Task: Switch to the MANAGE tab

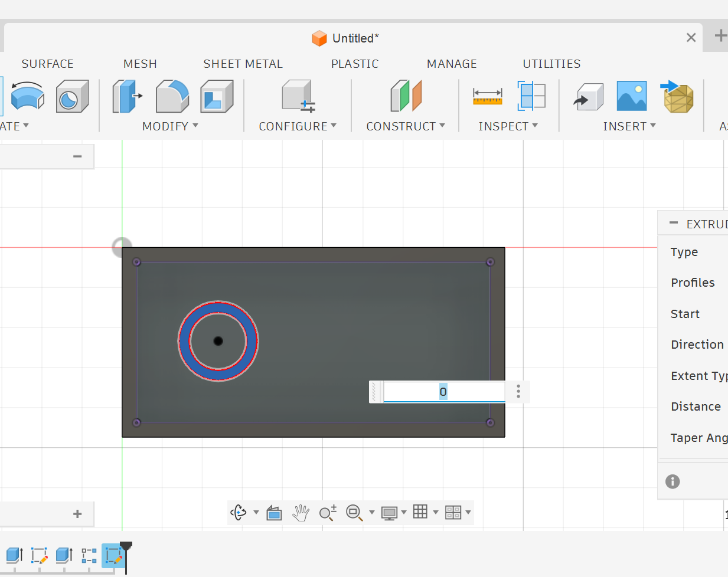Action: [x=452, y=64]
